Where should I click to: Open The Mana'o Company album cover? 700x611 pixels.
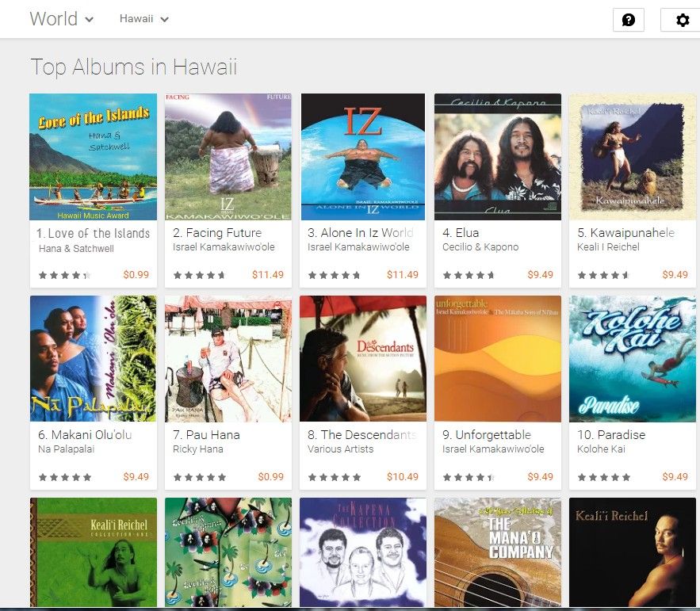[498, 552]
